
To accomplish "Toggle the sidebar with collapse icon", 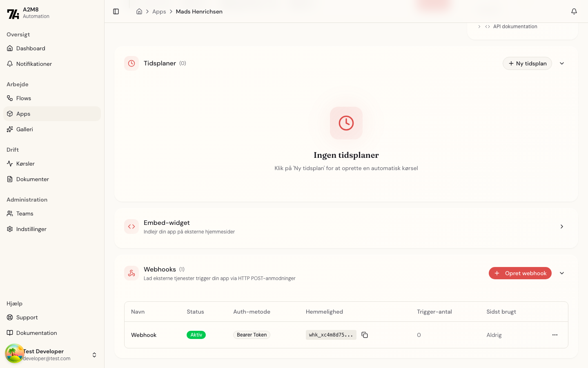I will pos(116,11).
